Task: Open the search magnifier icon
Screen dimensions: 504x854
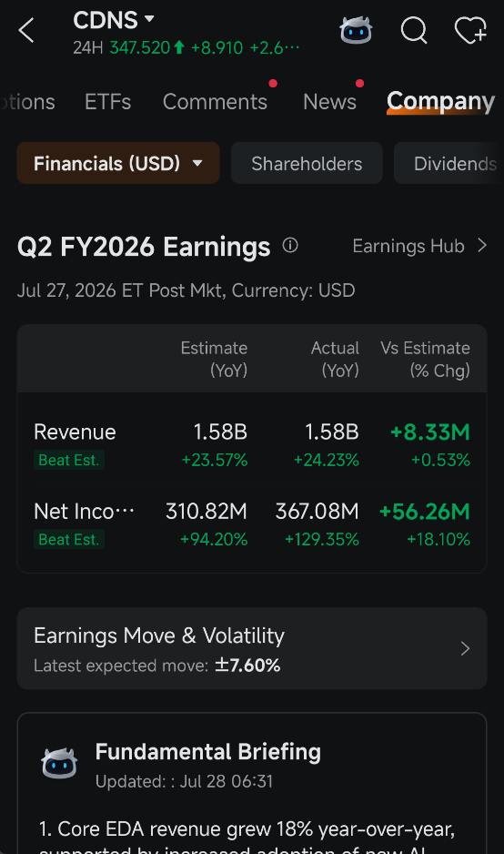Action: [414, 30]
